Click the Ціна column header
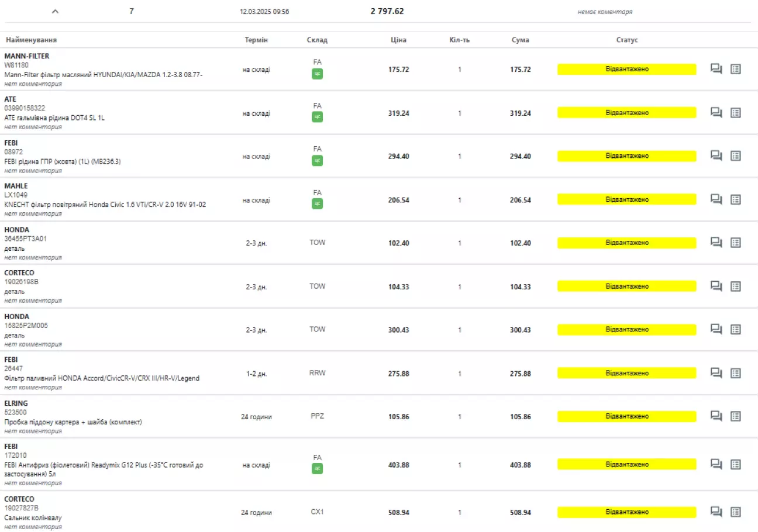 (398, 40)
